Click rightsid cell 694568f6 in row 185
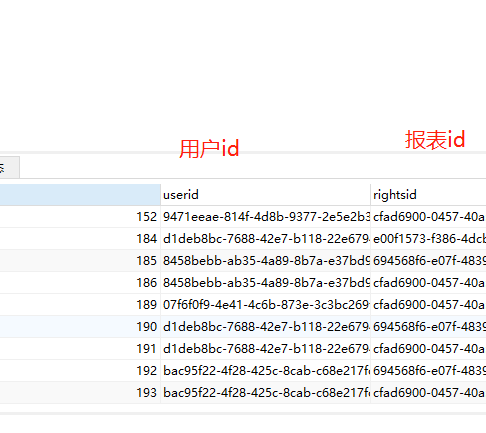Screen dimensions: 486x433 coord(428,261)
